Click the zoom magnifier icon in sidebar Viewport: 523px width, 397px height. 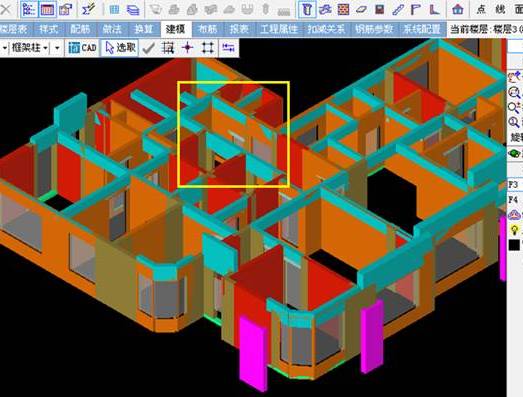click(514, 92)
